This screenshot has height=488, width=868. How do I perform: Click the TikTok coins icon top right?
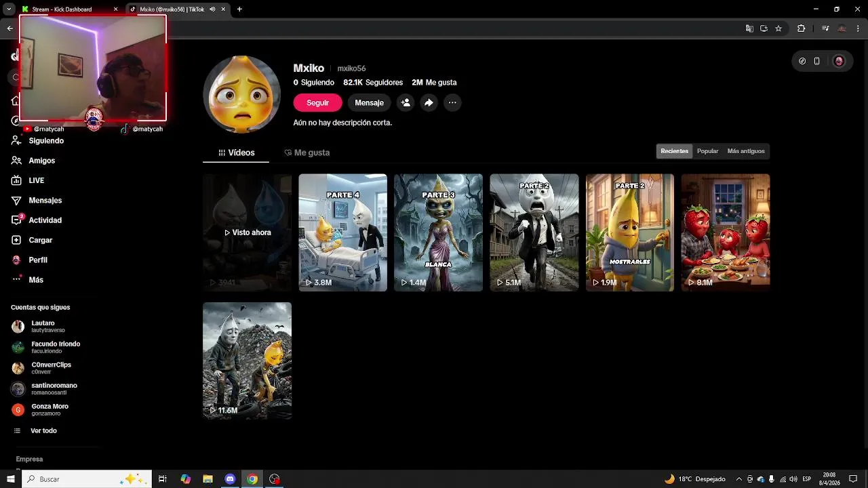click(802, 61)
